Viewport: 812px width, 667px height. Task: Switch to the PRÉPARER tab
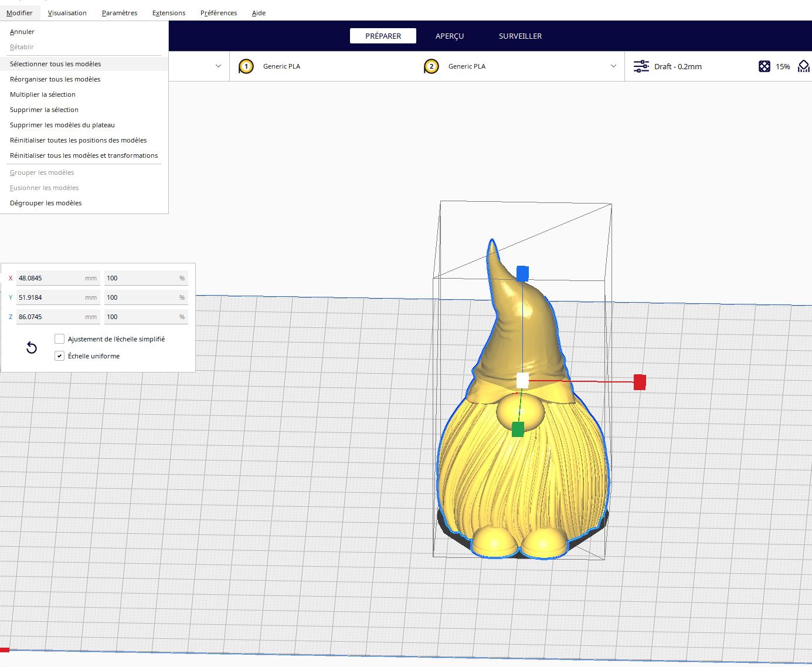coord(383,36)
